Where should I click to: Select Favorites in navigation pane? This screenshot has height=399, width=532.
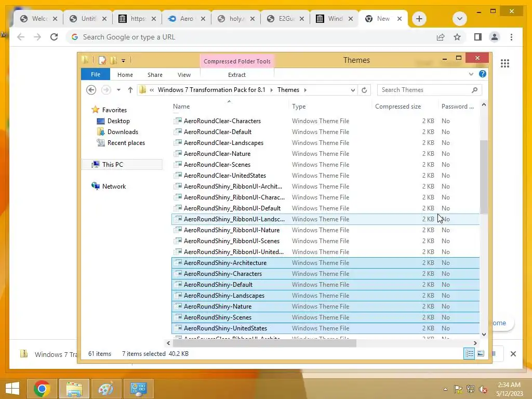(114, 110)
